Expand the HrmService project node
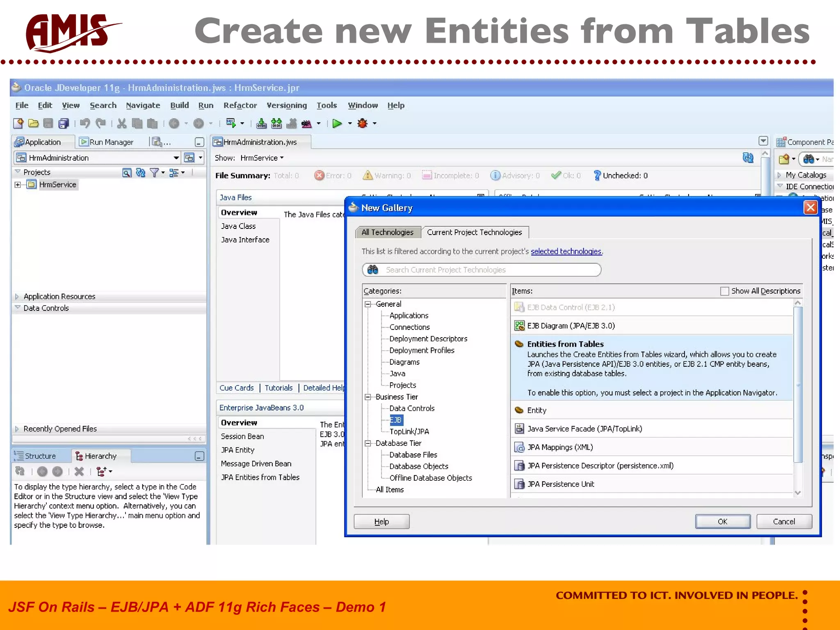 coord(18,185)
